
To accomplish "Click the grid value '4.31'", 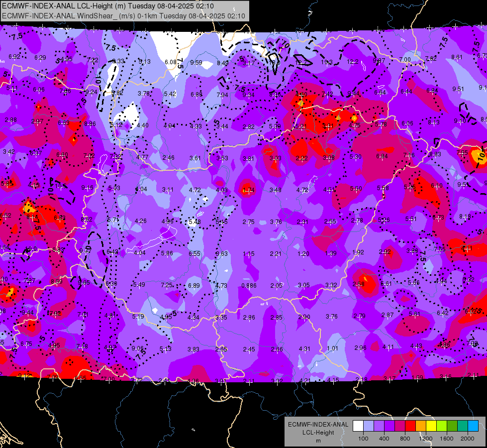I will pyautogui.click(x=304, y=349).
